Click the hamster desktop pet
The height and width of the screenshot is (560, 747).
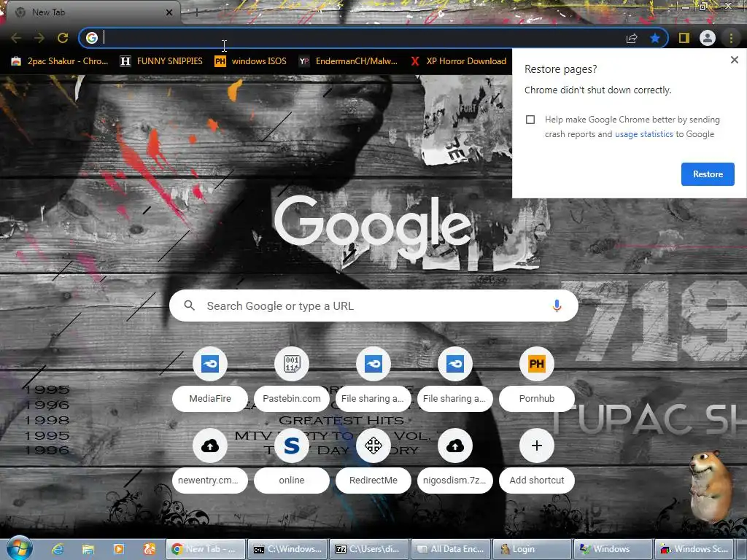[x=711, y=486]
